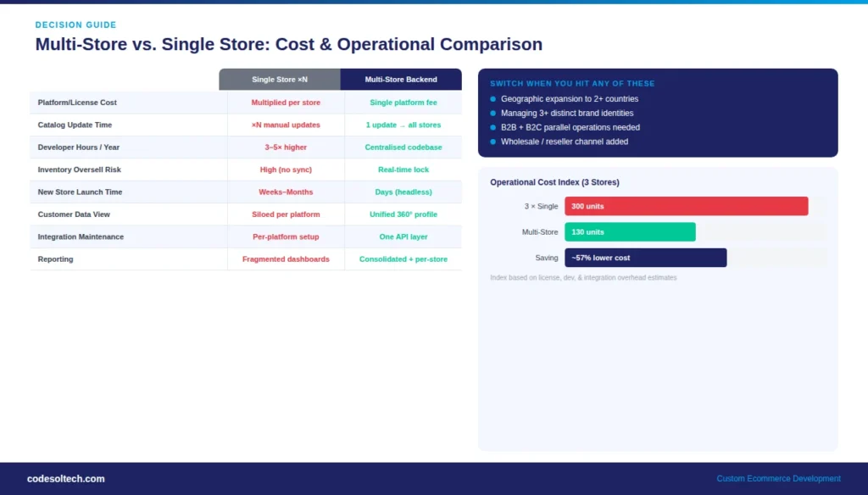Image resolution: width=868 pixels, height=495 pixels.
Task: Click 'Wholesale / reseller channel added' line
Action: (x=565, y=142)
